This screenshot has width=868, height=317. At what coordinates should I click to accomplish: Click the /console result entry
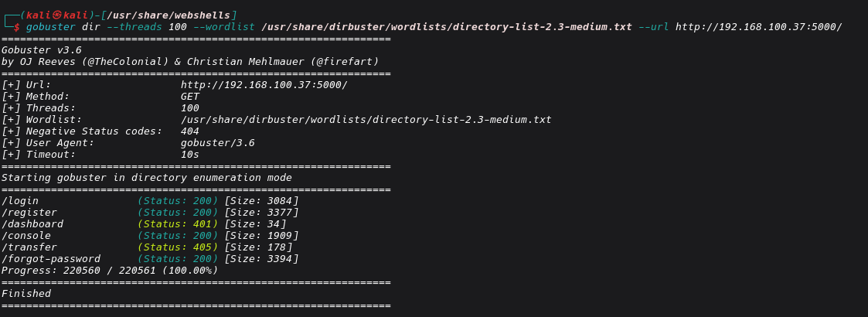tap(26, 236)
